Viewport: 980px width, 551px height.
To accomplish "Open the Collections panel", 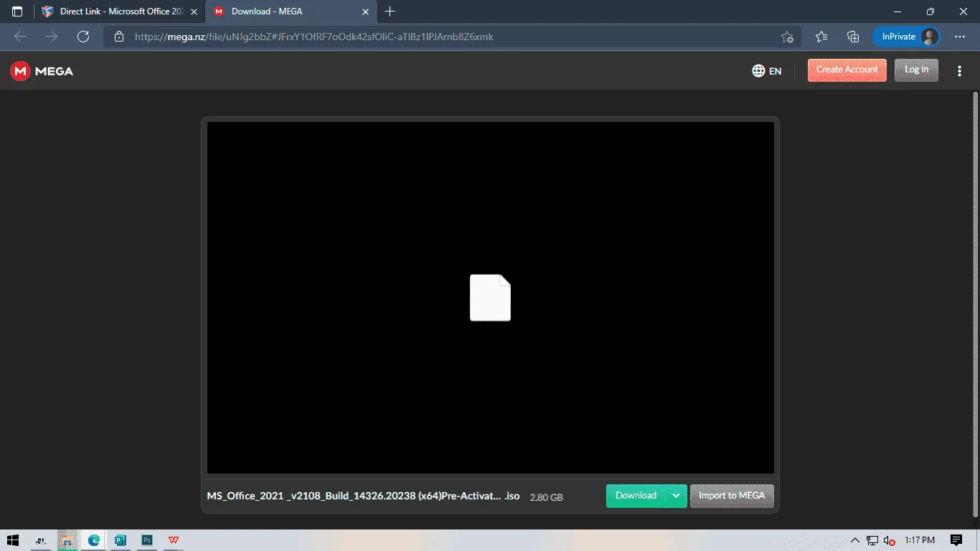I will [853, 37].
